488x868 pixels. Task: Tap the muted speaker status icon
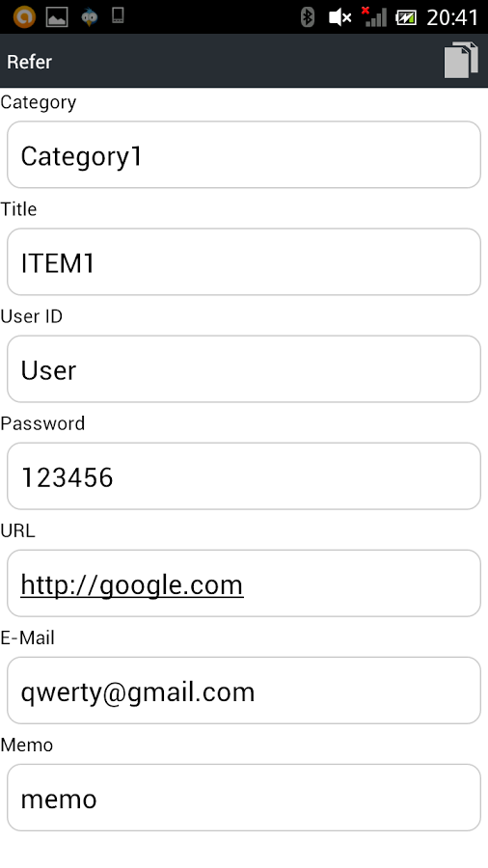pos(339,17)
